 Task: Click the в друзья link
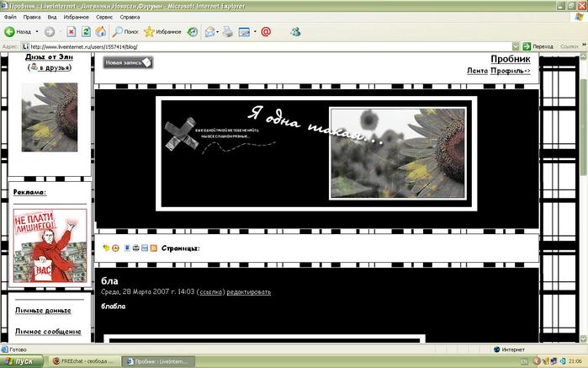[x=54, y=67]
